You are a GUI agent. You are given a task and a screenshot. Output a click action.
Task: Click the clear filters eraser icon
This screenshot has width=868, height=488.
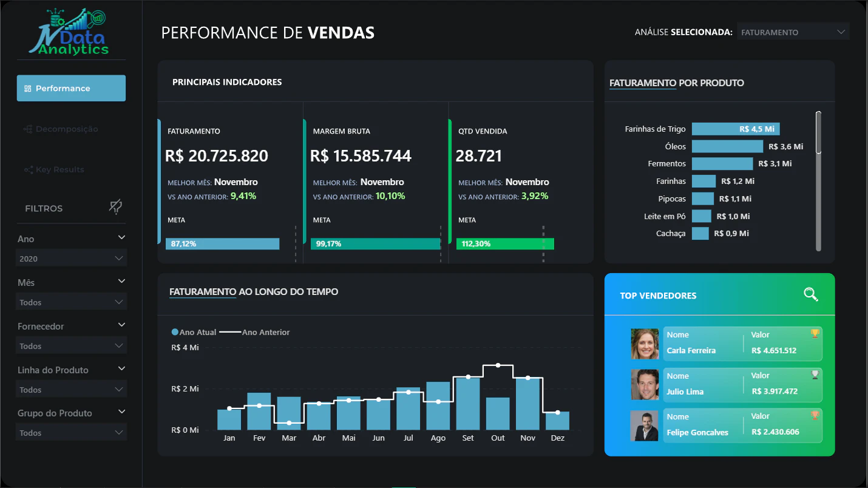pos(115,207)
